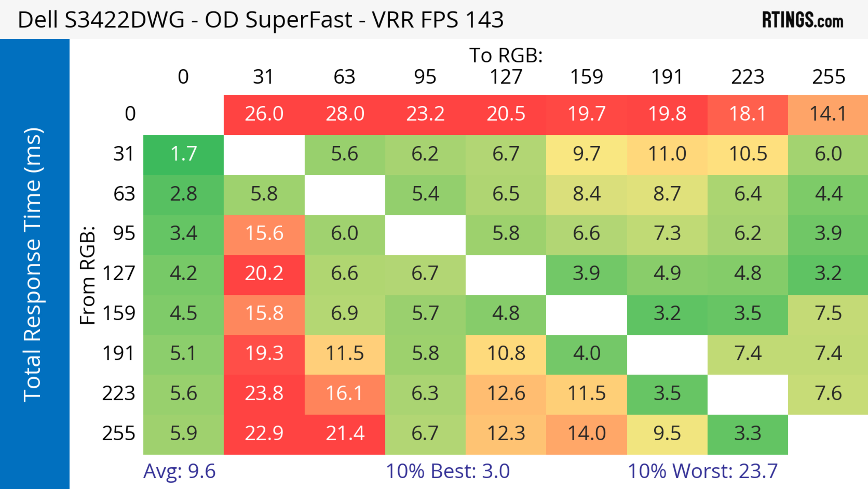
Task: Click the orange 14.1 cell
Action: (828, 114)
